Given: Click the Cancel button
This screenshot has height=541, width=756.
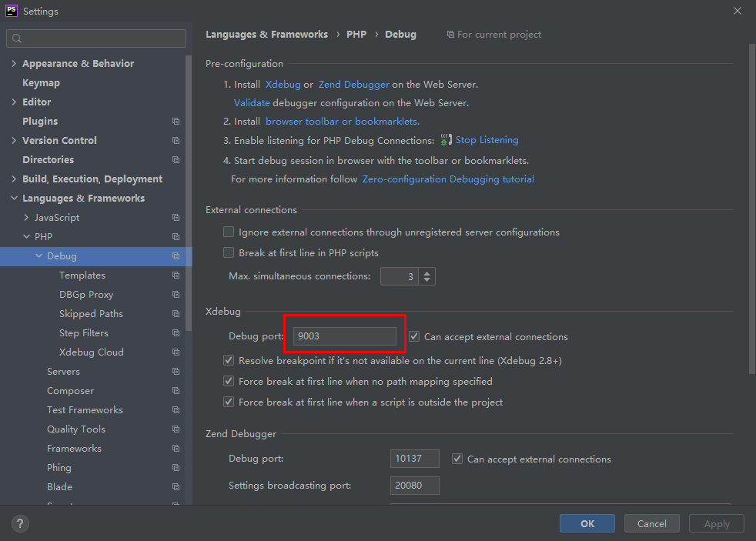Looking at the screenshot, I should coord(652,523).
